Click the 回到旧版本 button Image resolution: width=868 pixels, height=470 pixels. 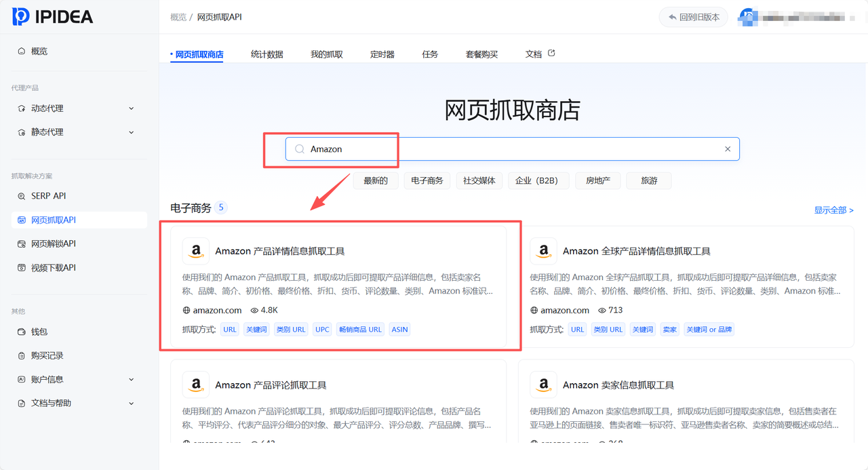pos(693,17)
